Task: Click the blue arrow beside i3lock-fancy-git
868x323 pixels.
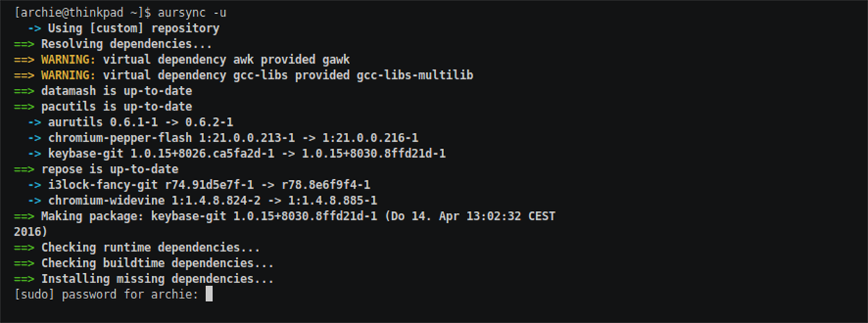Action: click(x=34, y=185)
